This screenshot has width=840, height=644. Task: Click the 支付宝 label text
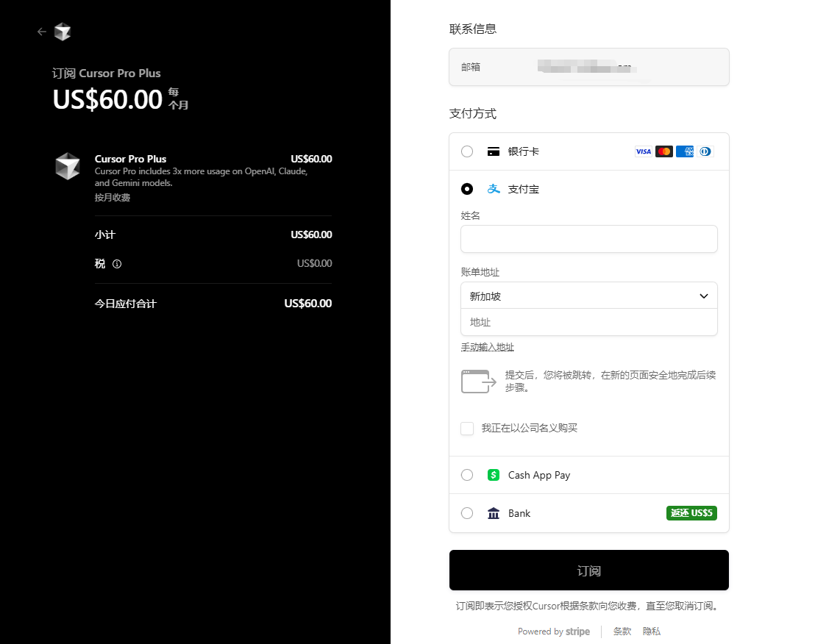coord(524,189)
